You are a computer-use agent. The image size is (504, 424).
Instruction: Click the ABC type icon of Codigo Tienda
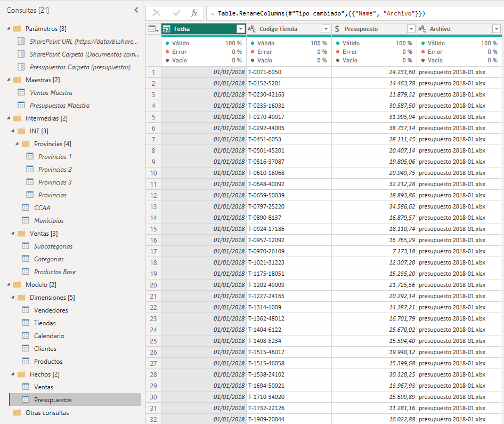[251, 29]
